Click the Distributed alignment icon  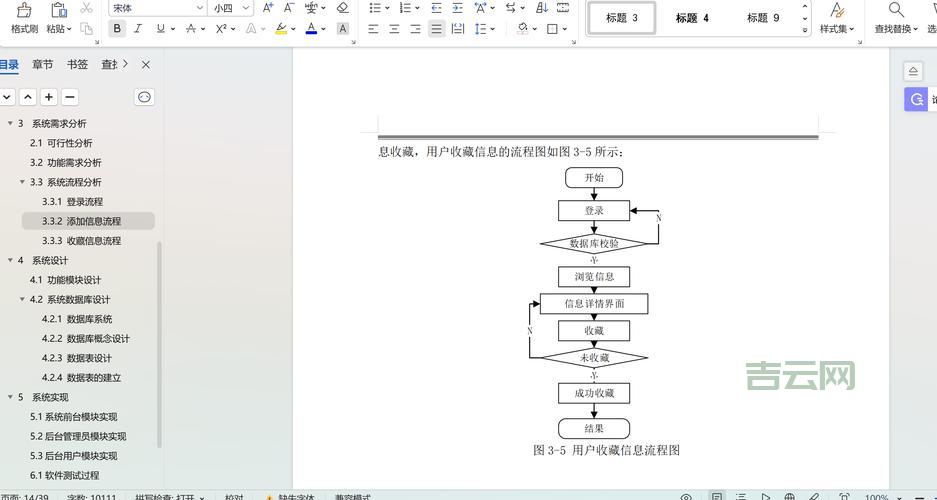458,28
